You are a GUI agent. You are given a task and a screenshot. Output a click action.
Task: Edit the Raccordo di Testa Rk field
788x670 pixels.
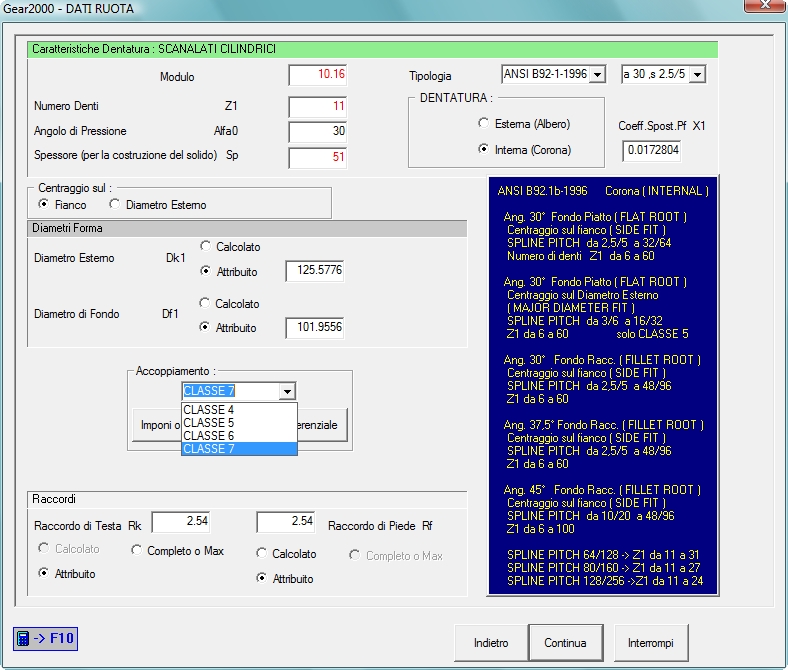tap(181, 521)
